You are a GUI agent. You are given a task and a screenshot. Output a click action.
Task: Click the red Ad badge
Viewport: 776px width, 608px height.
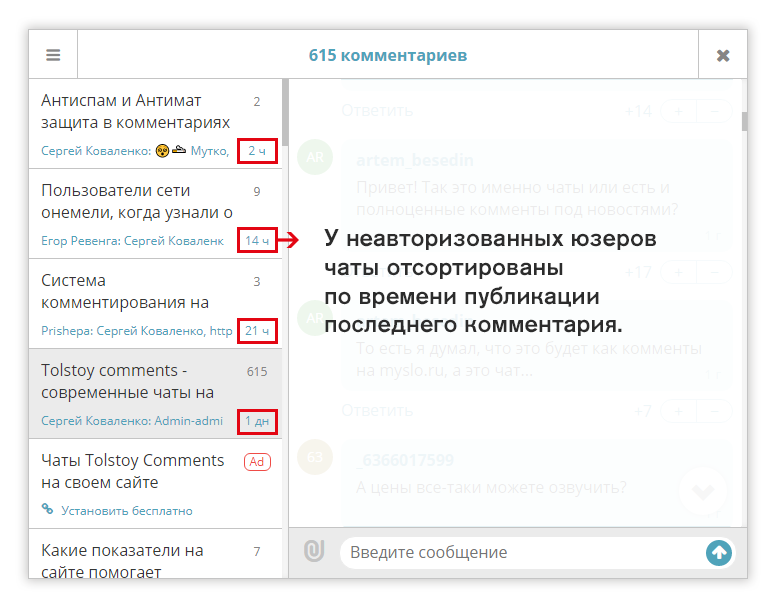click(257, 462)
